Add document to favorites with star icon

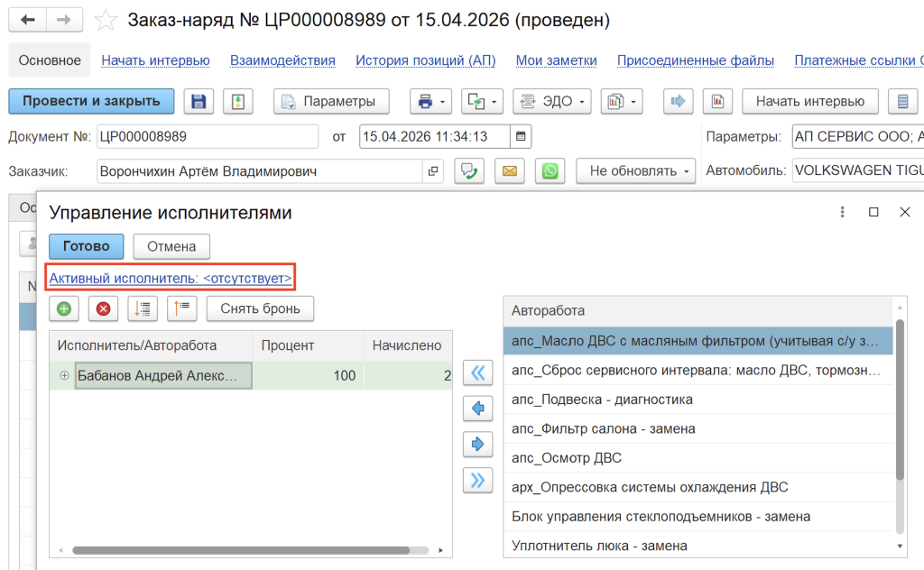(x=106, y=20)
